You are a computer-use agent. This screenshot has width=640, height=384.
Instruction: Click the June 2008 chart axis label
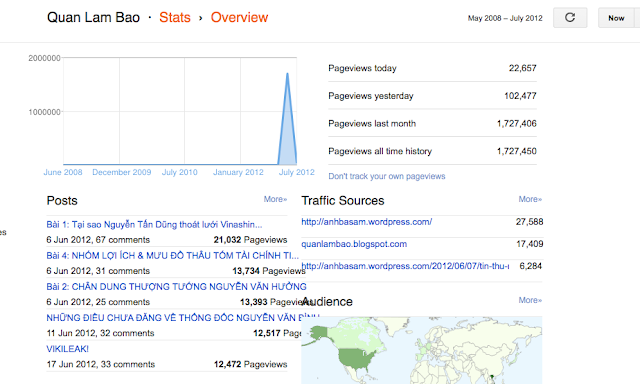[63, 172]
